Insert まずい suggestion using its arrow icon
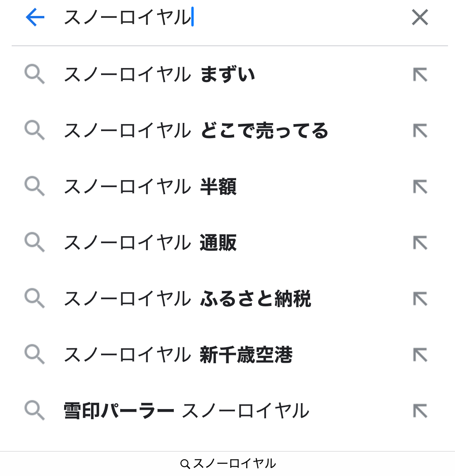The width and height of the screenshot is (455, 476). (420, 74)
